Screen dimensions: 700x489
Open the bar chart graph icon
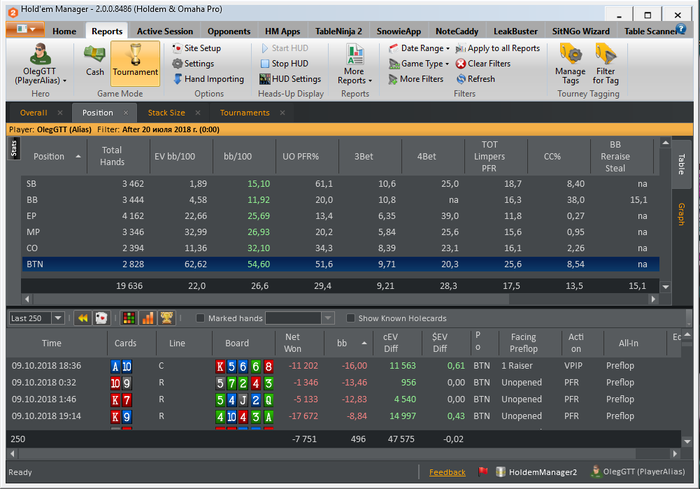coord(148,318)
